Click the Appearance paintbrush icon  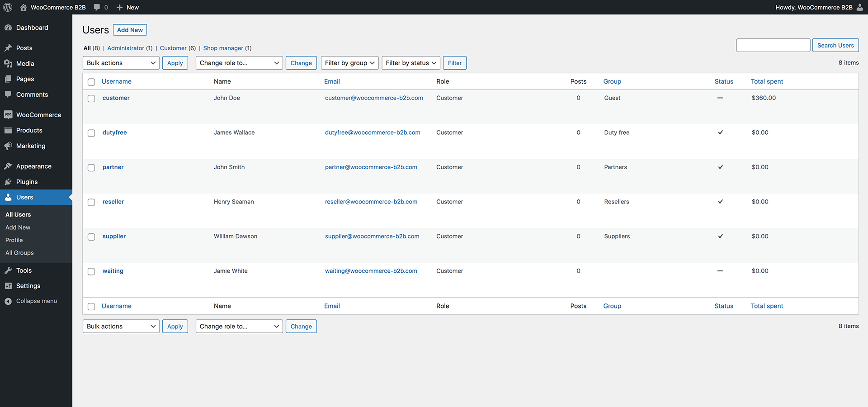click(x=8, y=166)
